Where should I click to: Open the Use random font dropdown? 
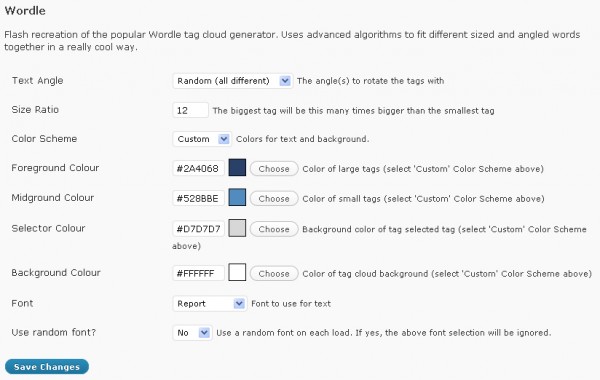[192, 333]
